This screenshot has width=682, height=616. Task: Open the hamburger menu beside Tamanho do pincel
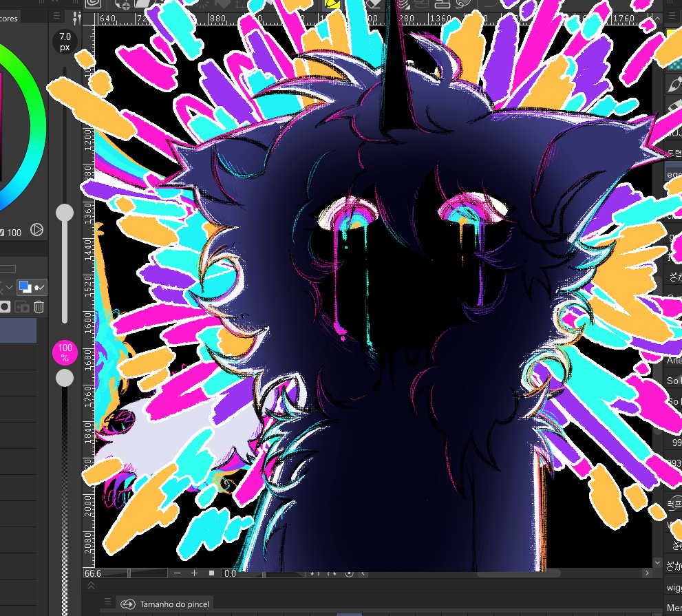107,602
